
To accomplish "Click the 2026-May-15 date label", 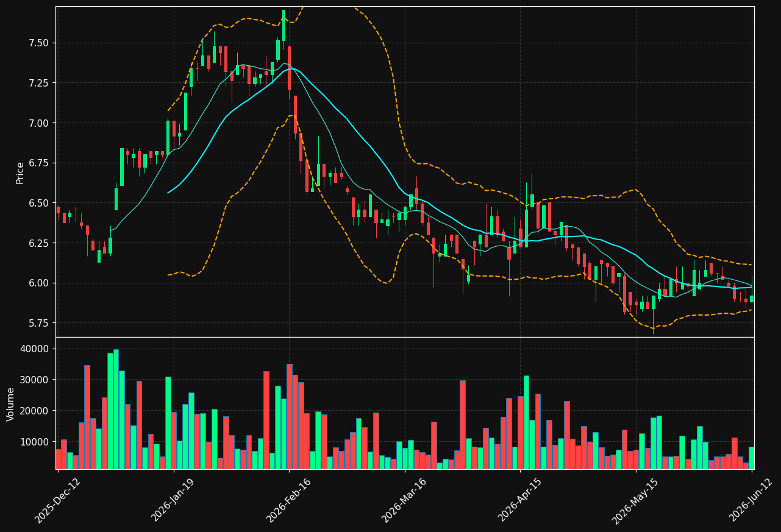I will (635, 500).
